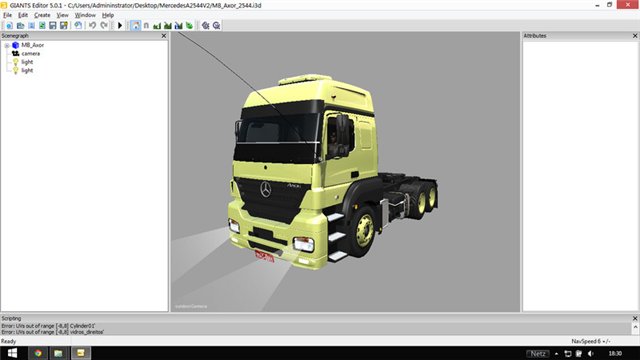Viewport: 640px width, 360px height.
Task: Click the volume speaker tray icon
Action: [590, 353]
